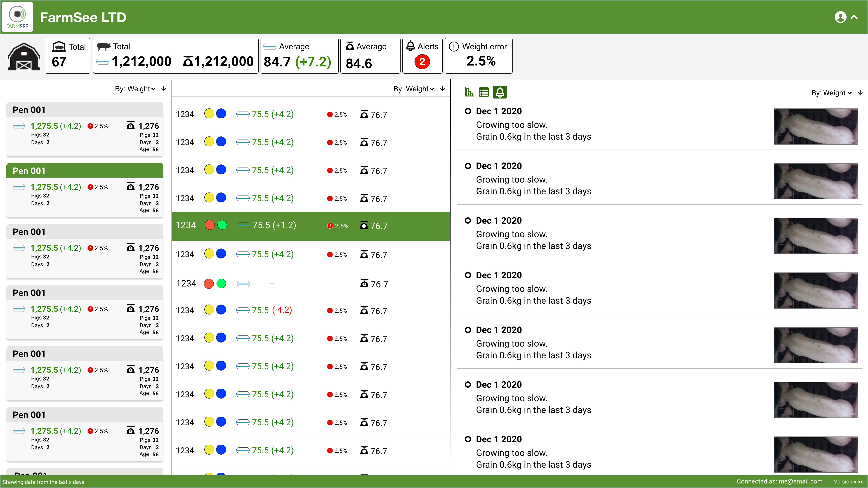Click the yellow tag circle in first pig row
The width and height of the screenshot is (868, 488).
(209, 113)
